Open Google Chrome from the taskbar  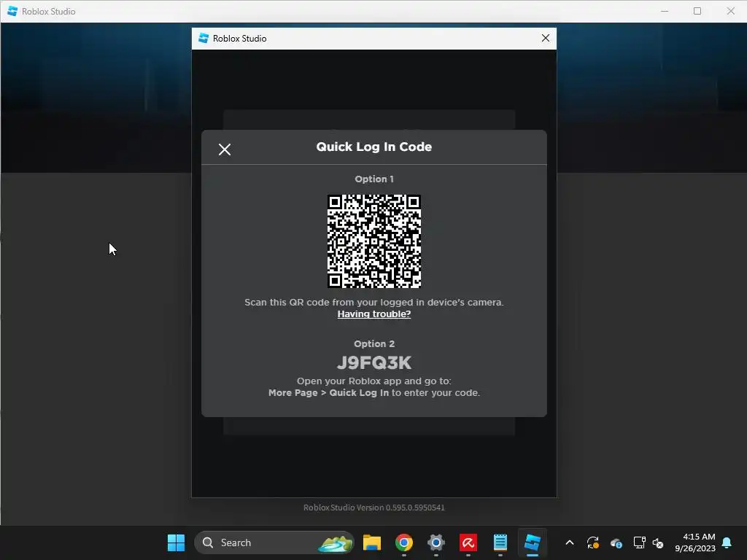(x=403, y=542)
